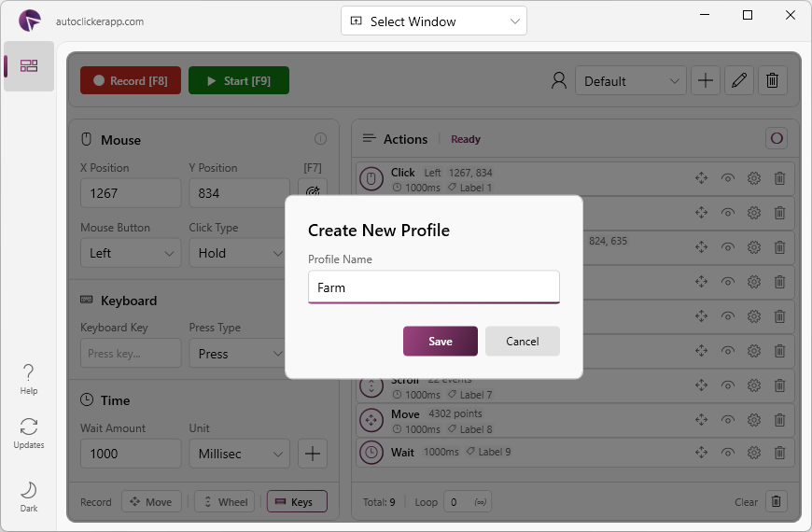Switch to Dark mode
The image size is (812, 532).
point(29,497)
